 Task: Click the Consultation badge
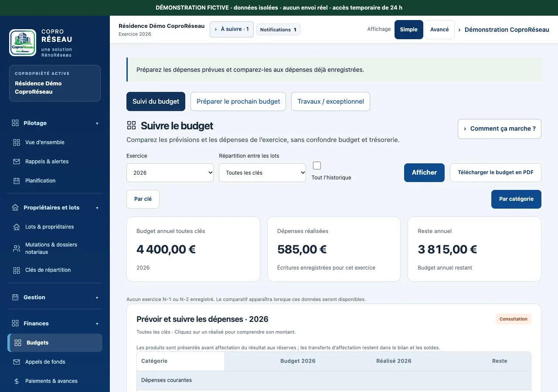point(514,319)
